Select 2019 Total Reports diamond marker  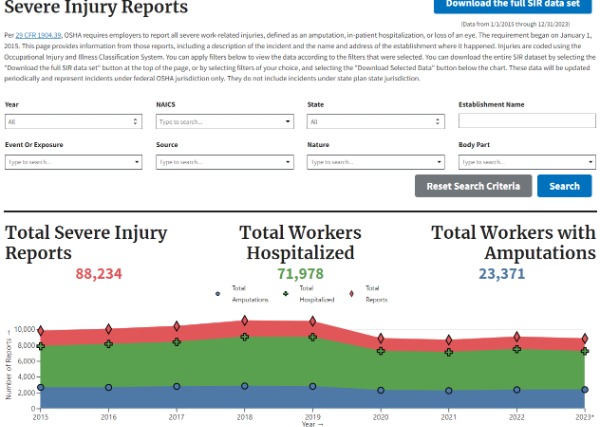pos(313,321)
